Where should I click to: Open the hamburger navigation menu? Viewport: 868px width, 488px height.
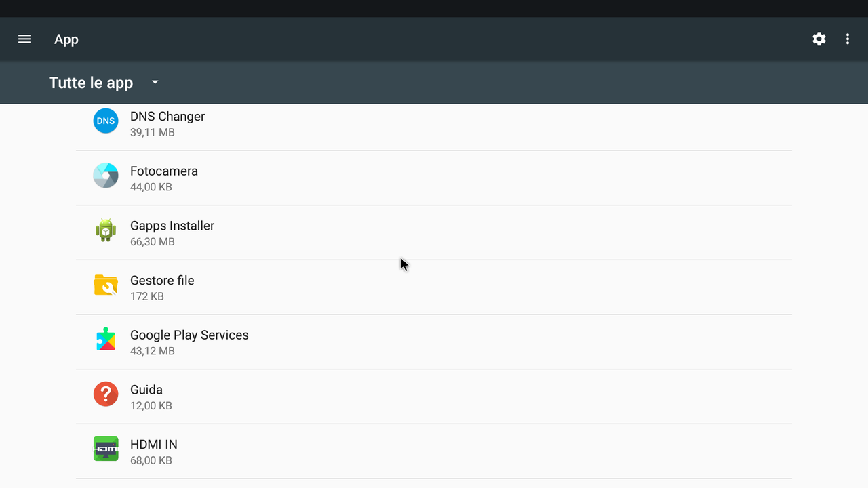(x=24, y=39)
